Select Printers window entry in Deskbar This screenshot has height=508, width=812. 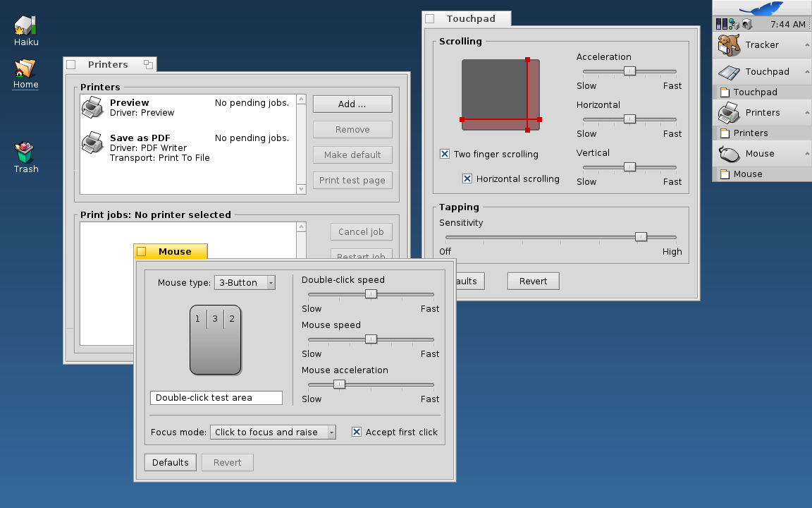click(x=751, y=133)
